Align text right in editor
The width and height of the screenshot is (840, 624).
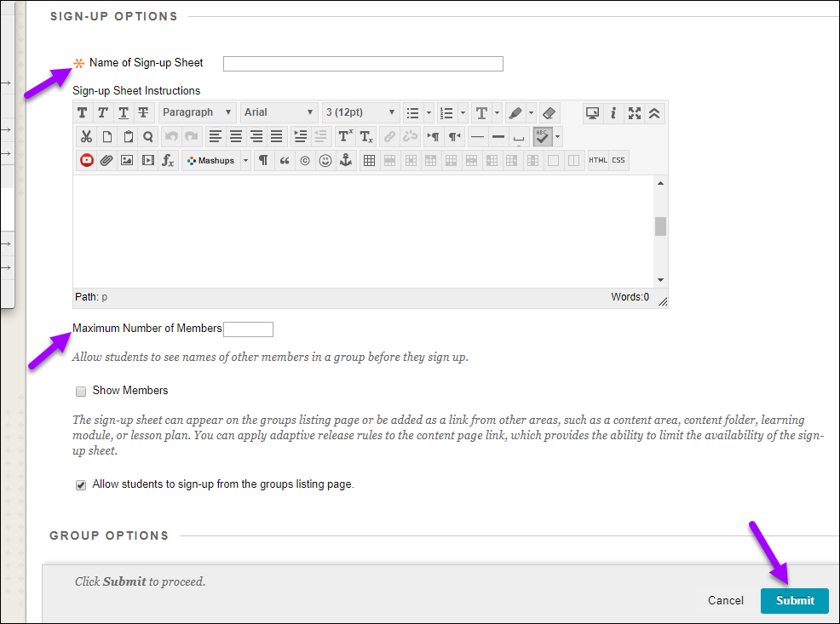click(x=256, y=137)
